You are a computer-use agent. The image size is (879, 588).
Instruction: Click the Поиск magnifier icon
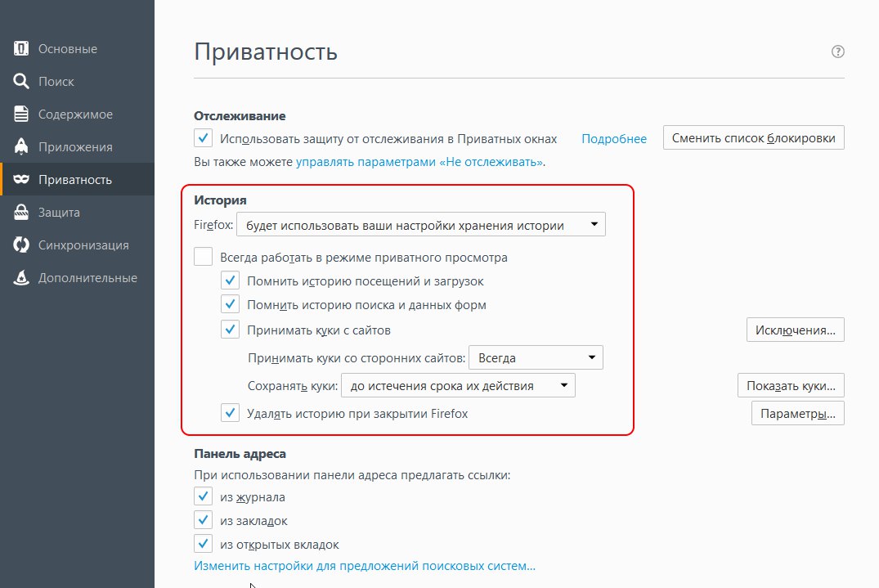point(20,81)
